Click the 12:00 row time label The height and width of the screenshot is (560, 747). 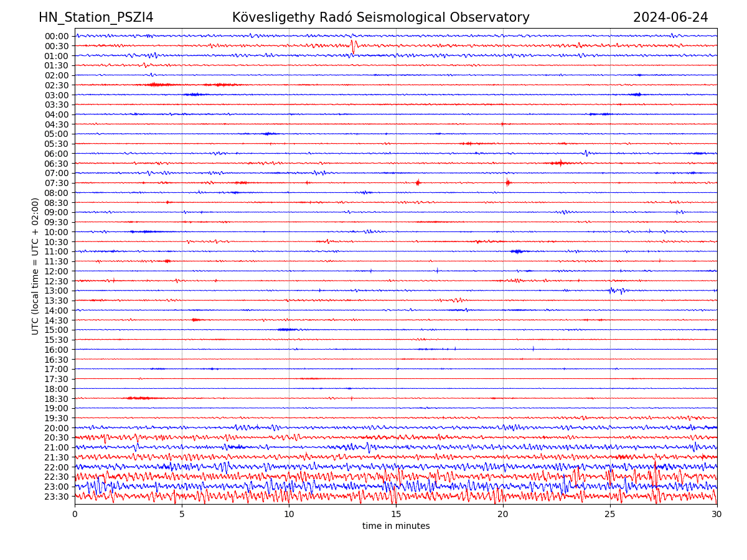(x=57, y=271)
